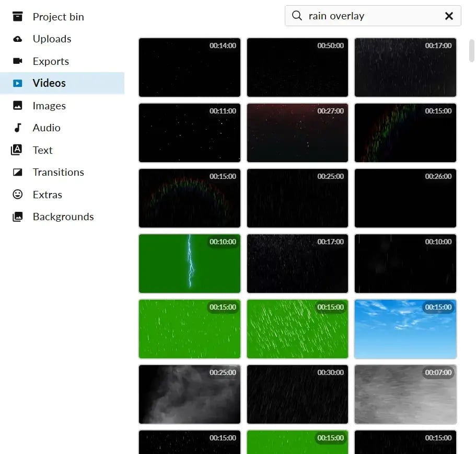Click the vertical scrollbar thumb
Screen dimensions: 476x454
[x=472, y=50]
